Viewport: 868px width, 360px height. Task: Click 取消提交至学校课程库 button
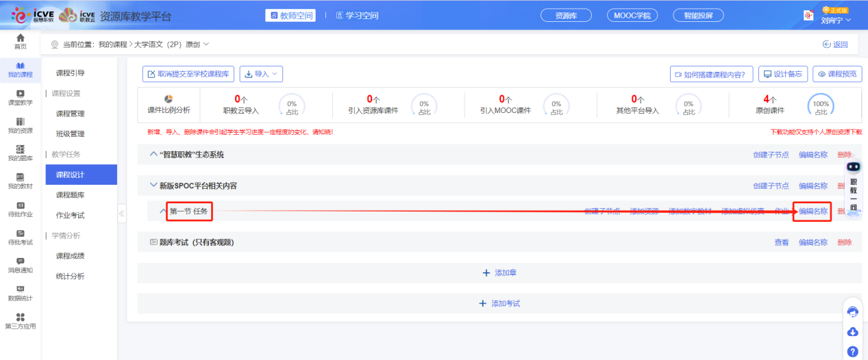pos(189,74)
